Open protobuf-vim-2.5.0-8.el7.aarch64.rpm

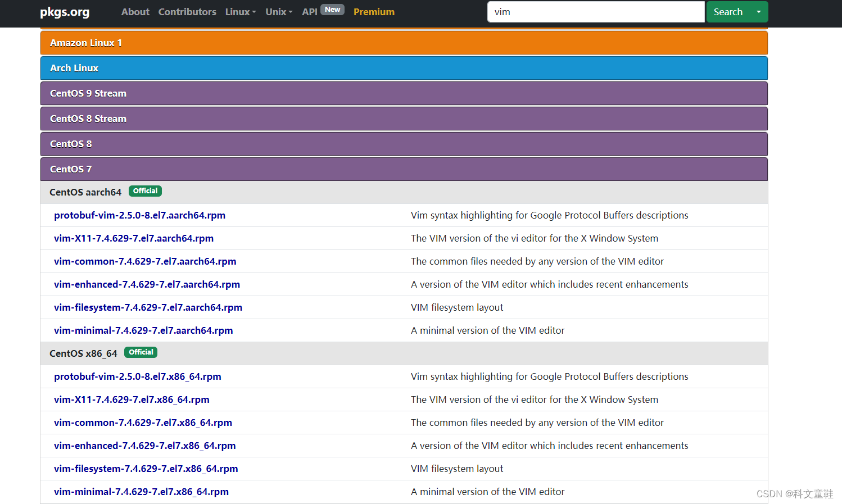pyautogui.click(x=139, y=215)
